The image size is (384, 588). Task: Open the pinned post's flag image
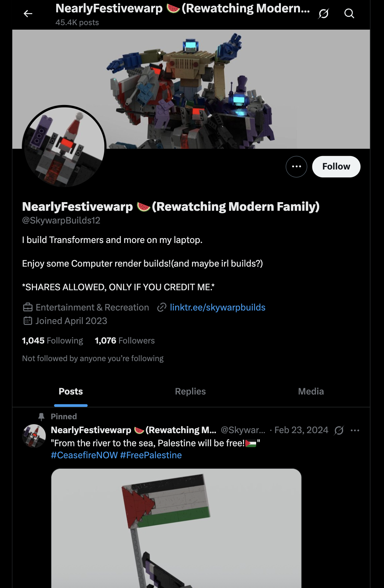click(176, 528)
